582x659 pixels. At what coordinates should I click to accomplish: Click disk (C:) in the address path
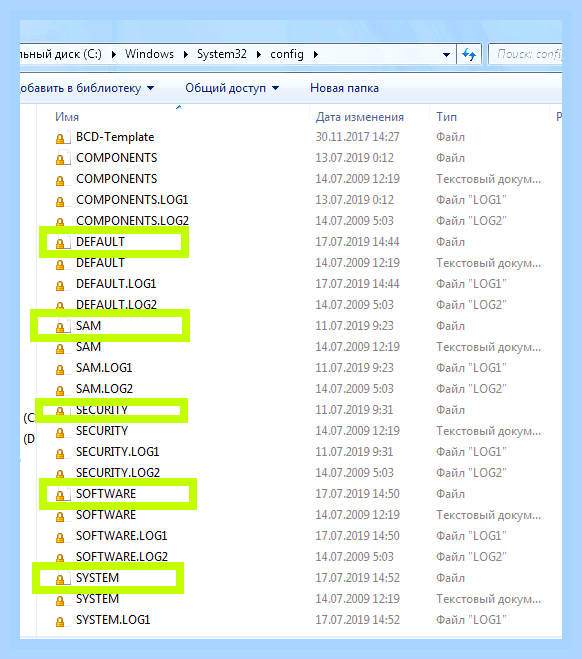61,54
